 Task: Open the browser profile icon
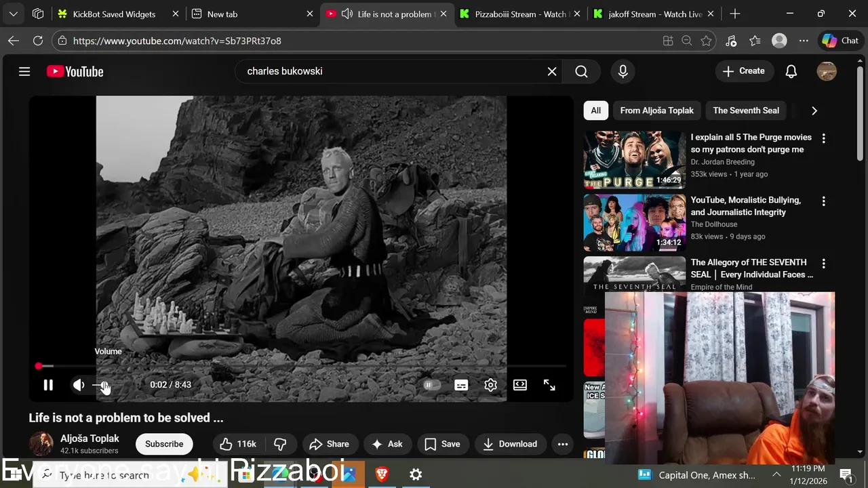(779, 41)
